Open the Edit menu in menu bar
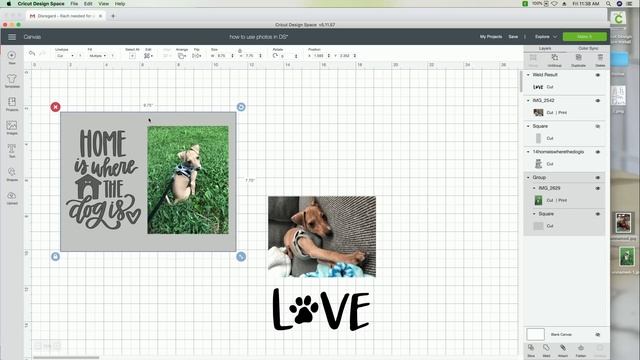Image resolution: width=640 pixels, height=360 pixels. pyautogui.click(x=88, y=4)
